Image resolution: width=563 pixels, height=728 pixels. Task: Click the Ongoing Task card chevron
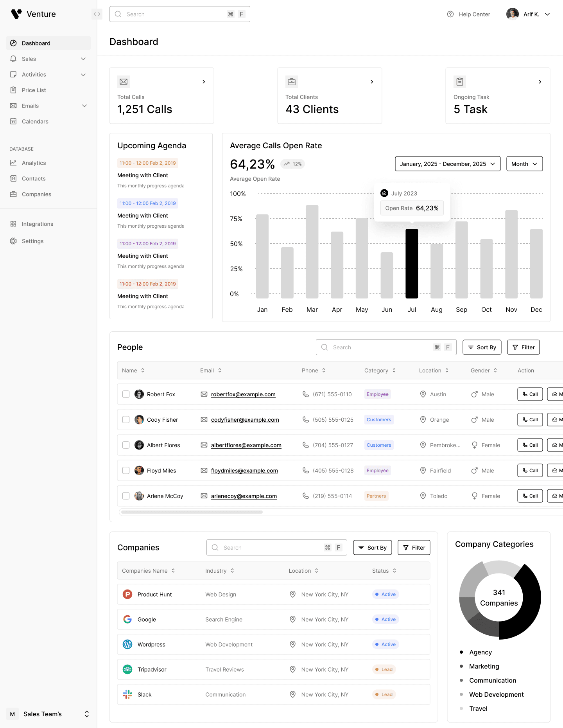pos(540,82)
